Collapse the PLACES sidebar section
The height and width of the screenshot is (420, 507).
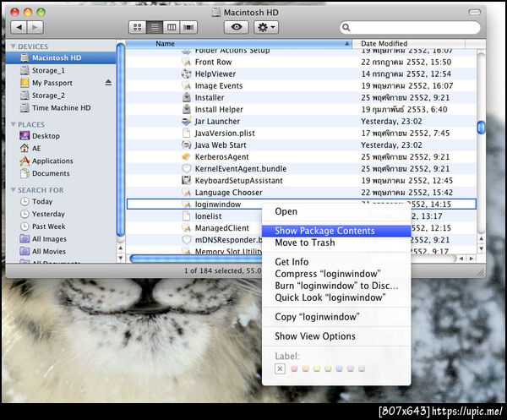coord(14,124)
